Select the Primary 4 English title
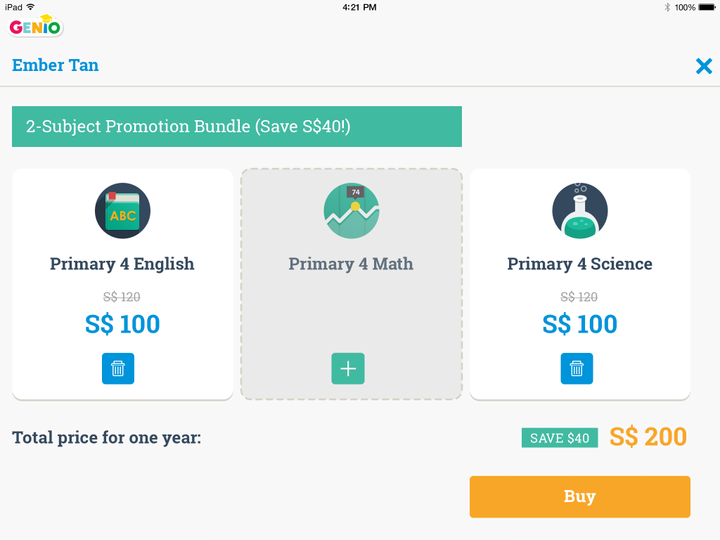The height and width of the screenshot is (540, 720). [122, 264]
